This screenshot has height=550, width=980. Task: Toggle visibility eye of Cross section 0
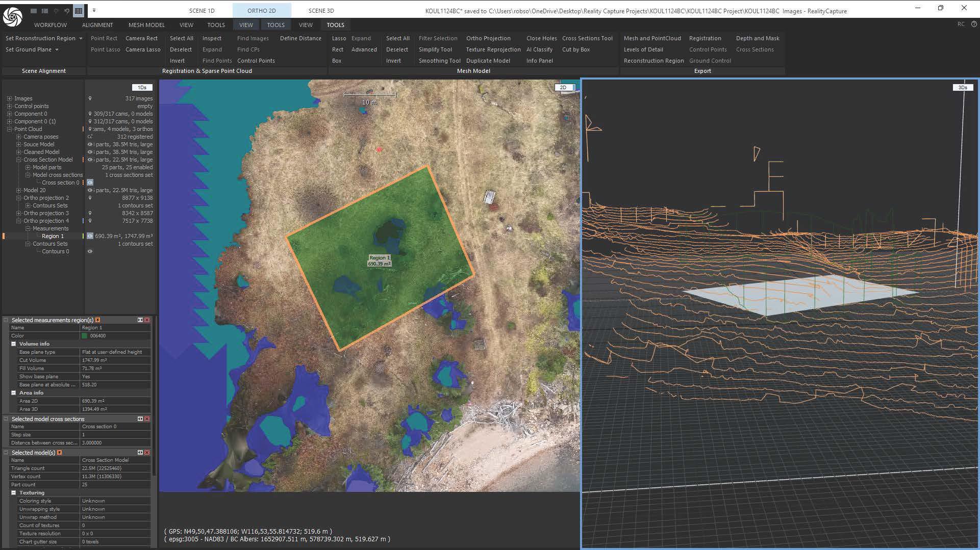[90, 182]
